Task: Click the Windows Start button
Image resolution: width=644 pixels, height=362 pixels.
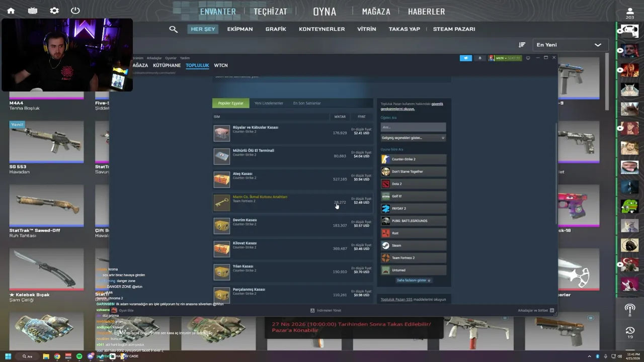Action: (x=8, y=356)
